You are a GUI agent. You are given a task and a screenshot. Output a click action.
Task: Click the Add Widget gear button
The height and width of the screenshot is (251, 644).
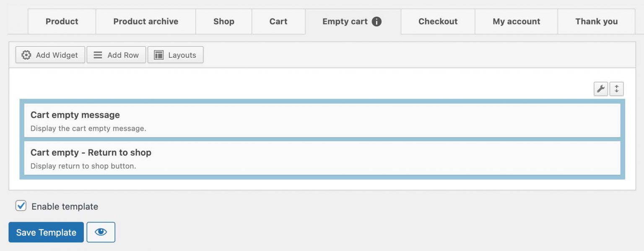tap(50, 55)
